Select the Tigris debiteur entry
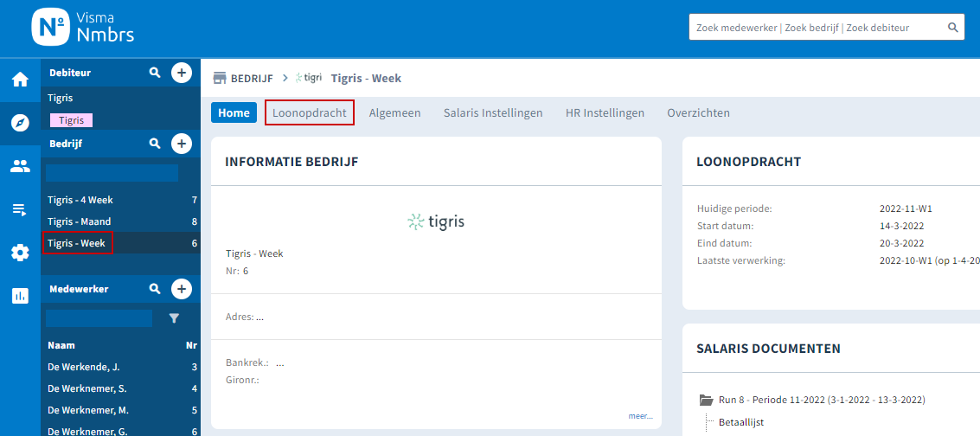The height and width of the screenshot is (436, 980). 60,98
